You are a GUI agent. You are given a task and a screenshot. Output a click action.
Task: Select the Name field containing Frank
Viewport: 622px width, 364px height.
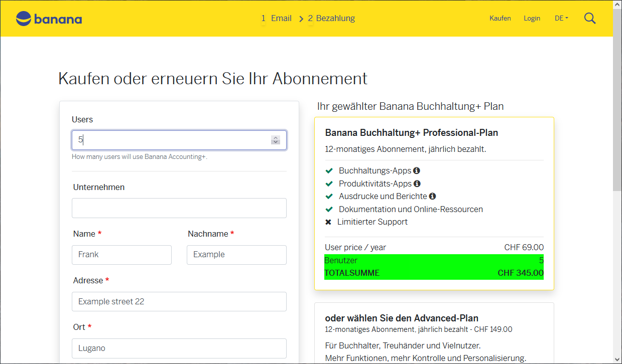coord(121,255)
